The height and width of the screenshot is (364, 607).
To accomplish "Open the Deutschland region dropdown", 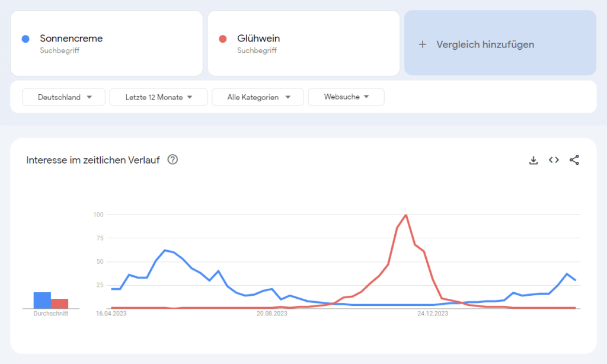I will [x=63, y=97].
